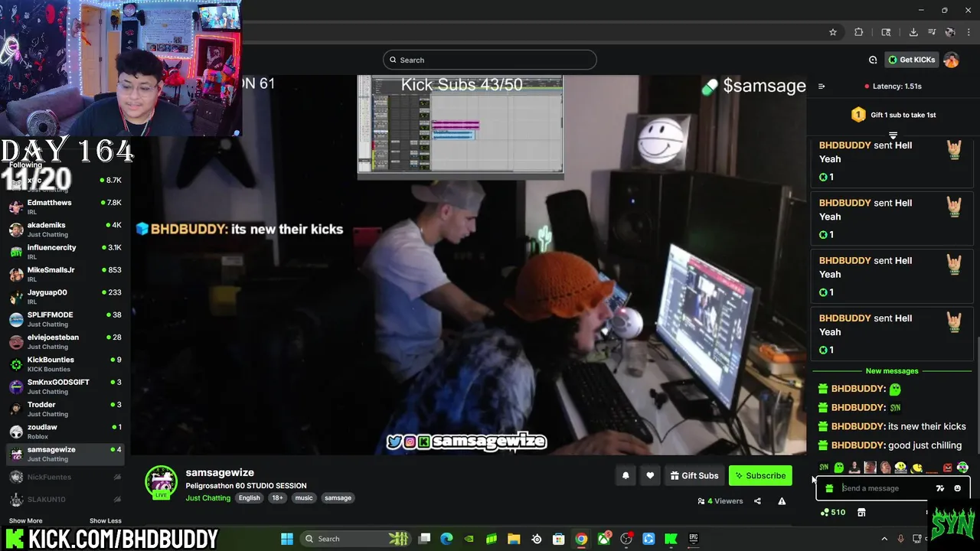Open the Chrome extensions puzzle icon
Screen dimensions: 980x551
(x=858, y=32)
